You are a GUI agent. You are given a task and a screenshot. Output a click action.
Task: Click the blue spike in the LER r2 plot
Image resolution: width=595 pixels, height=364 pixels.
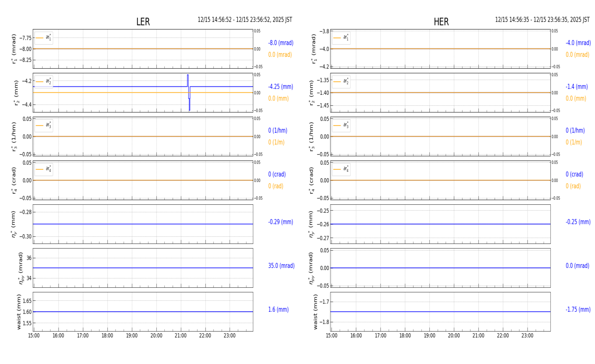click(188, 92)
